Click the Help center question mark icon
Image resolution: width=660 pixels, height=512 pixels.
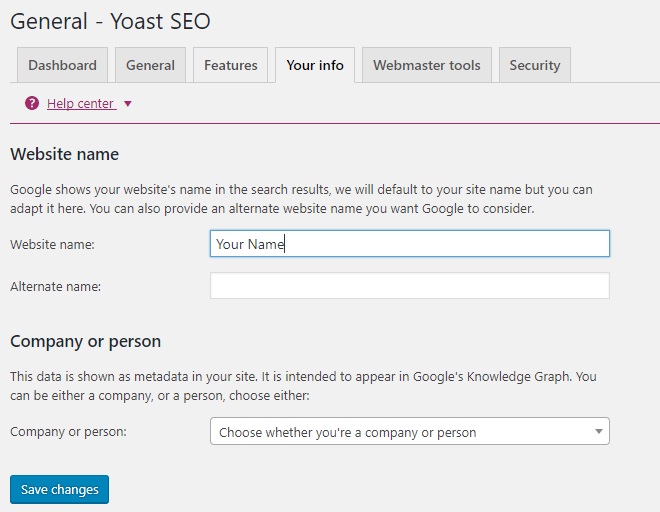click(32, 103)
